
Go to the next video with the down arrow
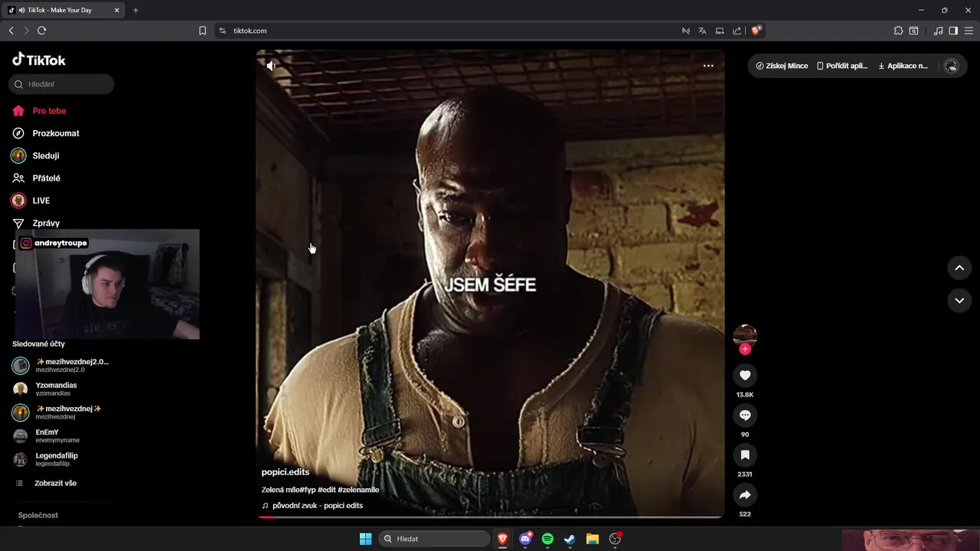[959, 301]
